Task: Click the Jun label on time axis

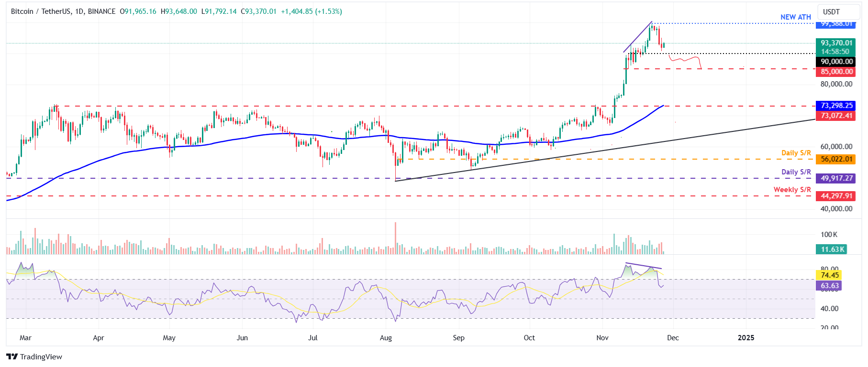Action: tap(242, 338)
